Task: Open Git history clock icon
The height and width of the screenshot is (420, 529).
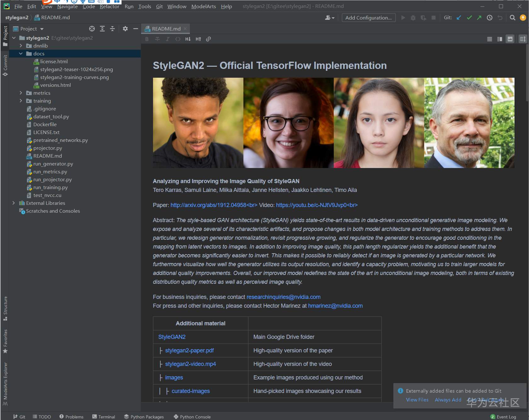Action: tap(489, 18)
